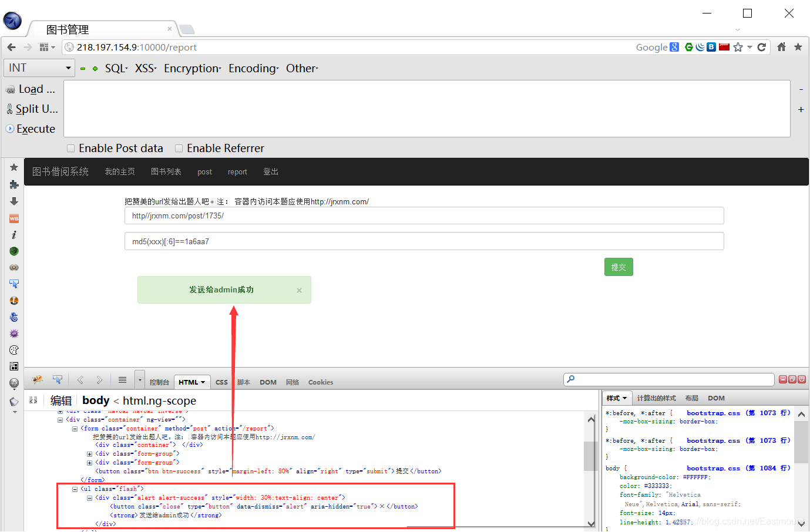Click the Firebug search box
Screen dimensions: 810x532
coord(669,379)
